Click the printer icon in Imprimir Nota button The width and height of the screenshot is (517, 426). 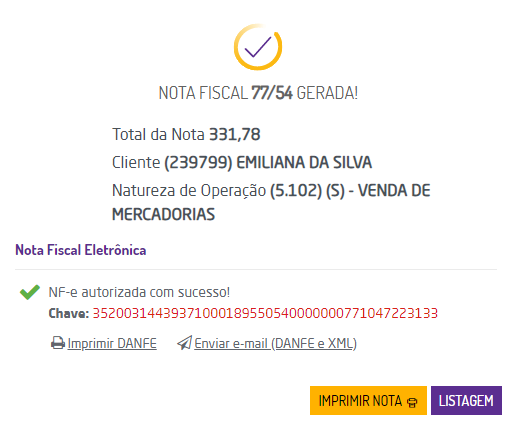(x=412, y=403)
